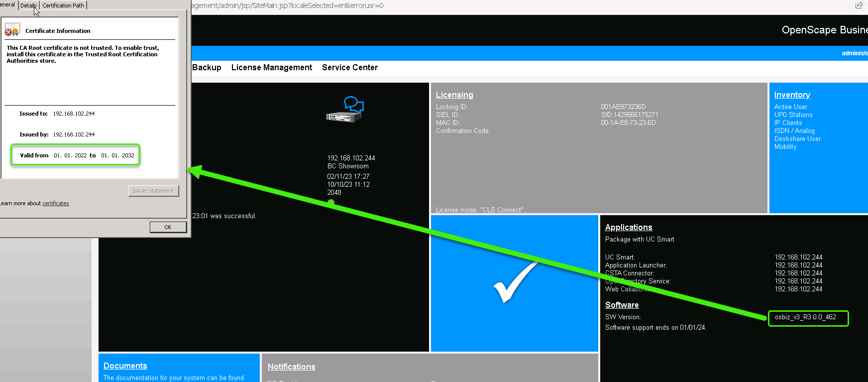Click the white checkmark status tile
Screen dimensions: 868x382
pos(515,283)
